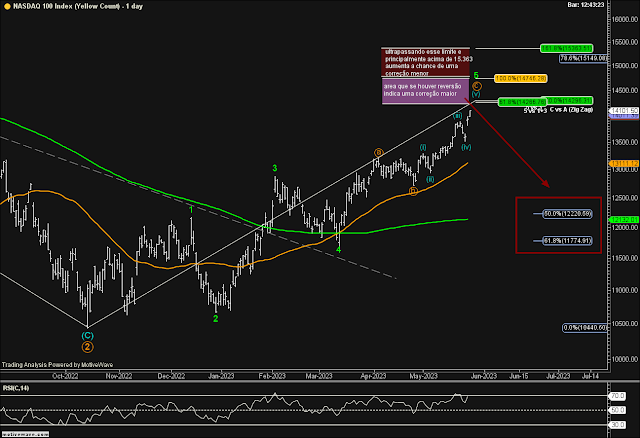Click the teal (C) wave label

(x=87, y=336)
